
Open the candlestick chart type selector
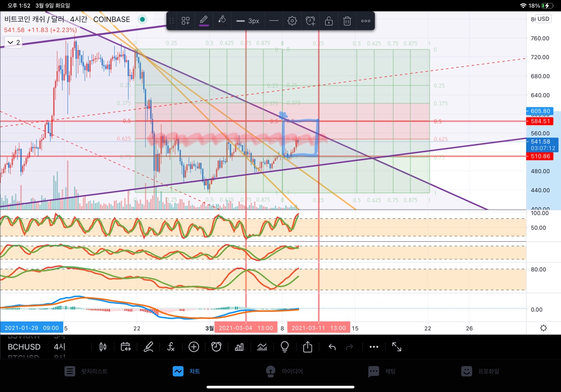tap(103, 347)
